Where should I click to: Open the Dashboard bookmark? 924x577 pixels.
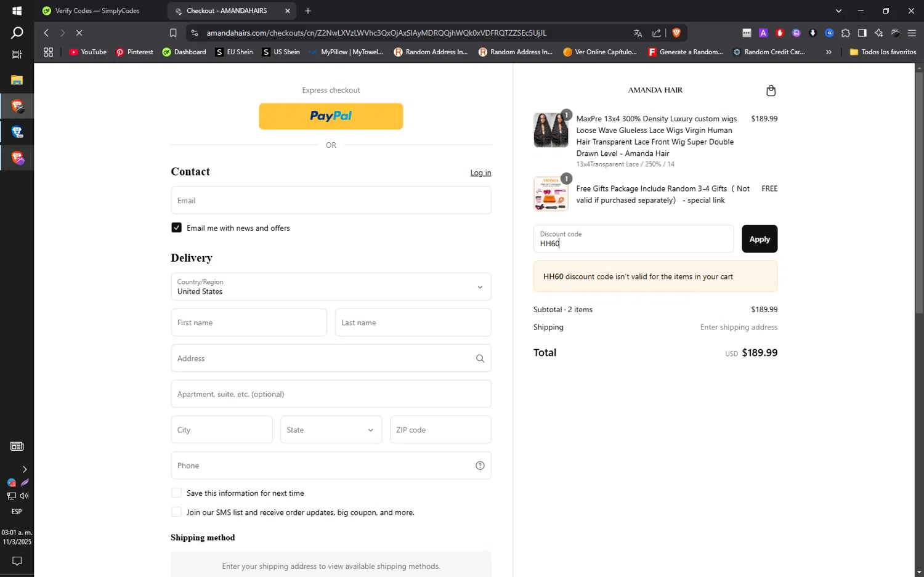point(184,52)
